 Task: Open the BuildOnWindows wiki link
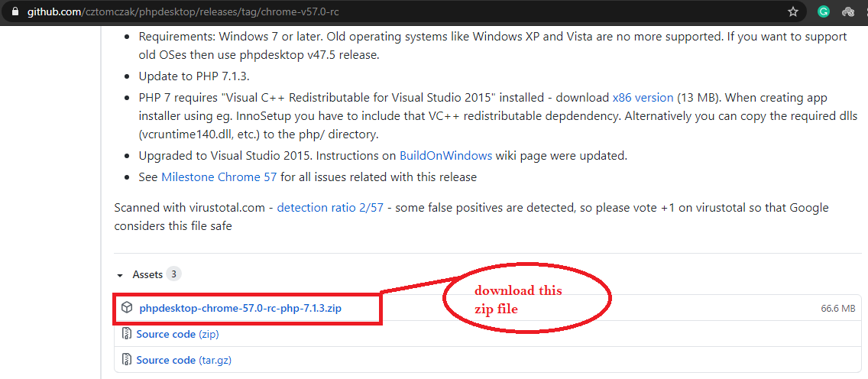point(445,155)
